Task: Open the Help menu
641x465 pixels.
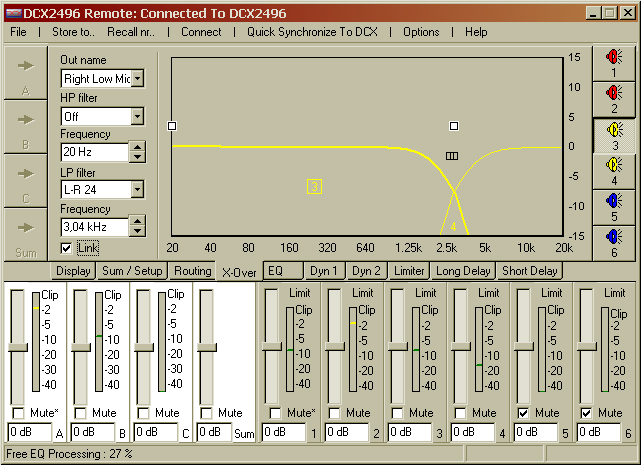Action: 476,32
